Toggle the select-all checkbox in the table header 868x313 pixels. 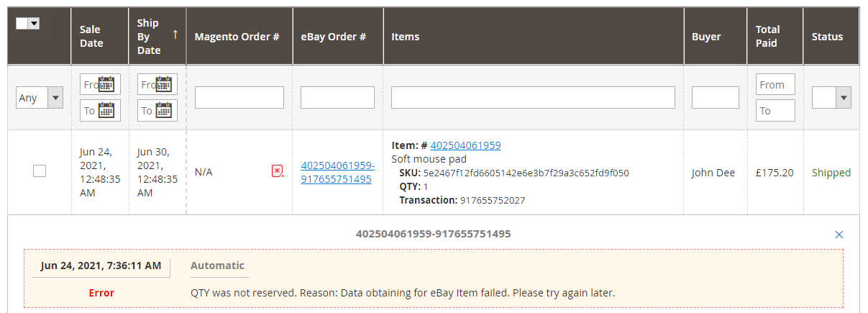22,24
